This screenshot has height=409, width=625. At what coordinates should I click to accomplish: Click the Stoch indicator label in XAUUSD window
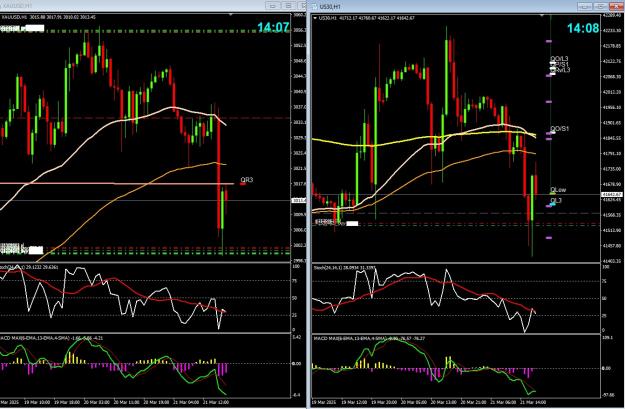point(29,267)
